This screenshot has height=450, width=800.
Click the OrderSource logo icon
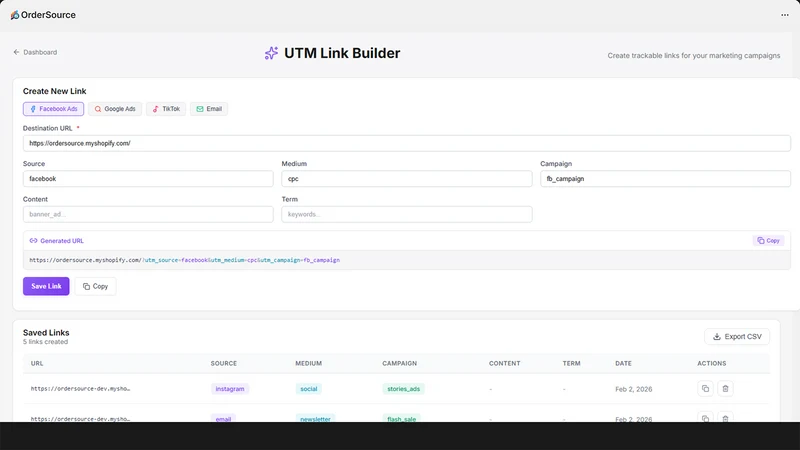click(15, 15)
